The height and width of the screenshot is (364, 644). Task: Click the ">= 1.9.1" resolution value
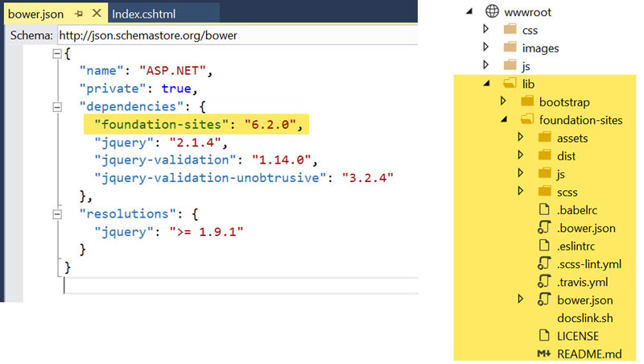pyautogui.click(x=206, y=232)
